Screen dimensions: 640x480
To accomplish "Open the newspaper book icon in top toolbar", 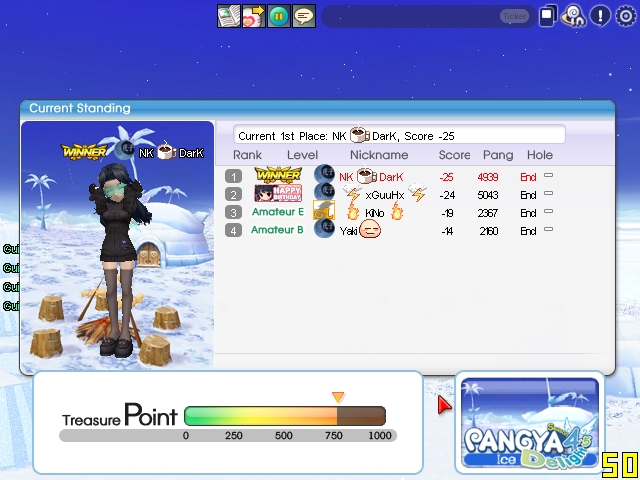I will (229, 16).
